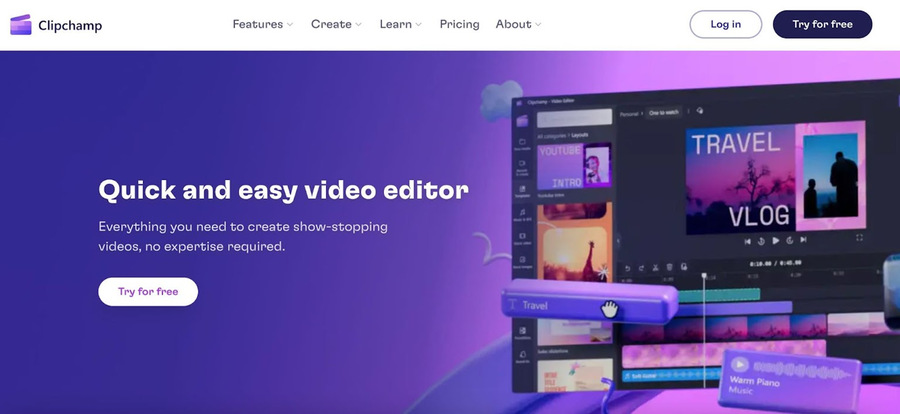Click the fast-forward icon right of play
The height and width of the screenshot is (414, 900).
click(x=790, y=241)
